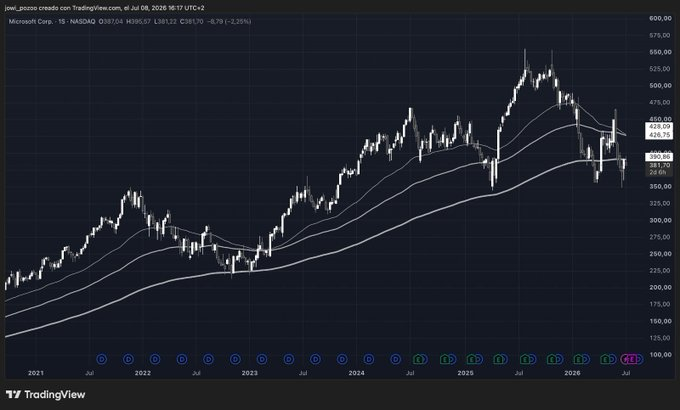Image resolution: width=680 pixels, height=410 pixels.
Task: Click the dividend marker just before the 2022 label
Action: (128, 359)
